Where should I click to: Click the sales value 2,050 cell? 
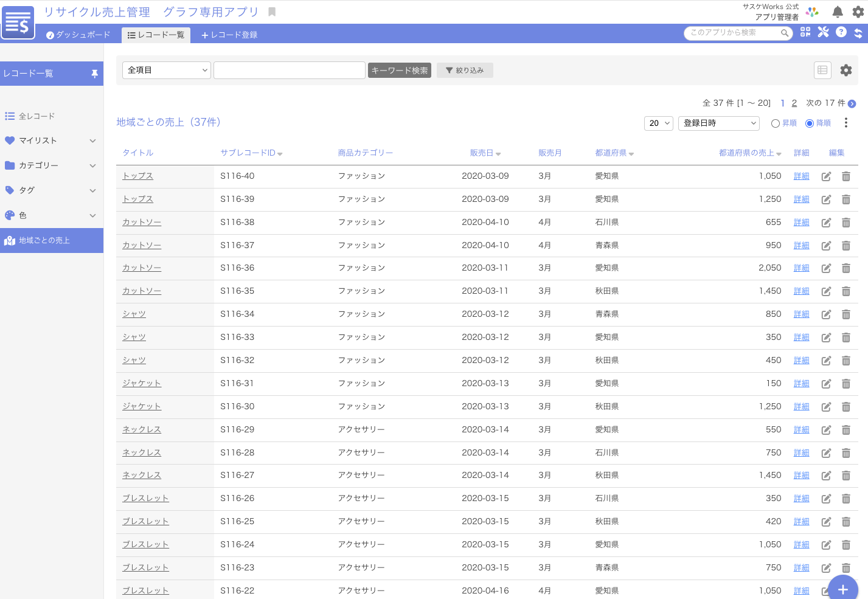tap(770, 268)
